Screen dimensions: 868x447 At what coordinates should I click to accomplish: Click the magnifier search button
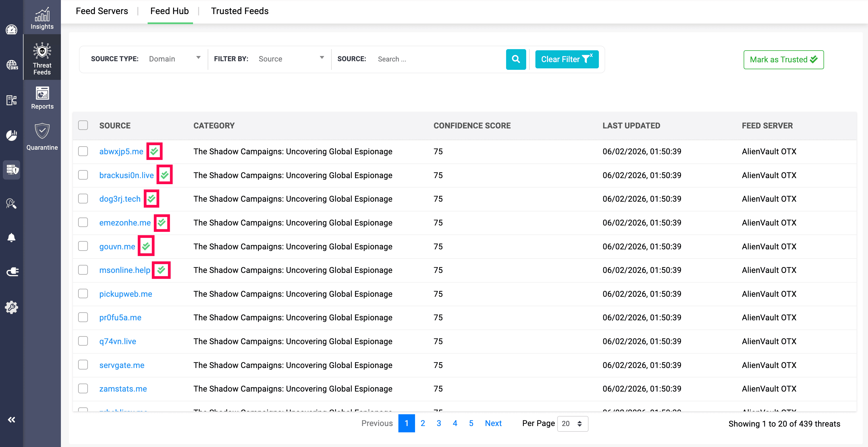click(x=516, y=59)
